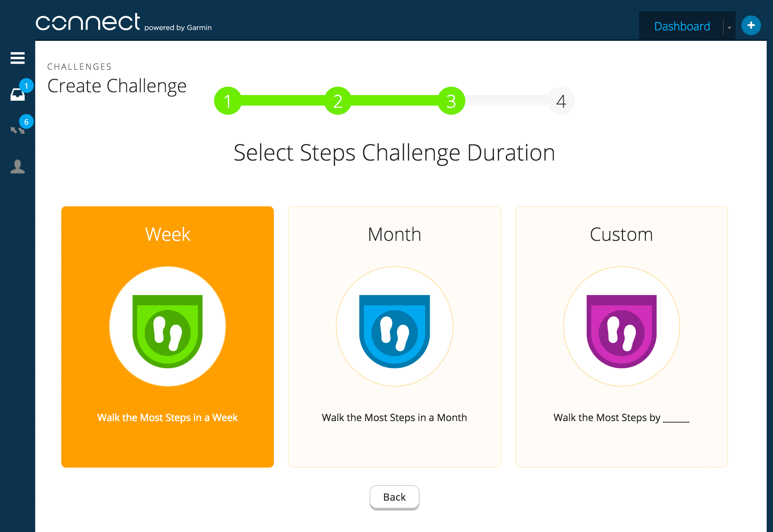Choose the Custom duration option

tap(622, 337)
